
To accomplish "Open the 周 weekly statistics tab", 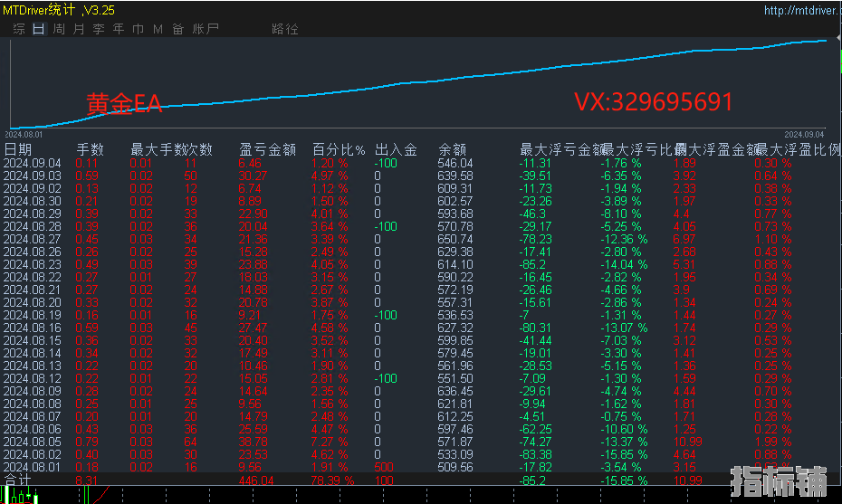I will tap(58, 29).
